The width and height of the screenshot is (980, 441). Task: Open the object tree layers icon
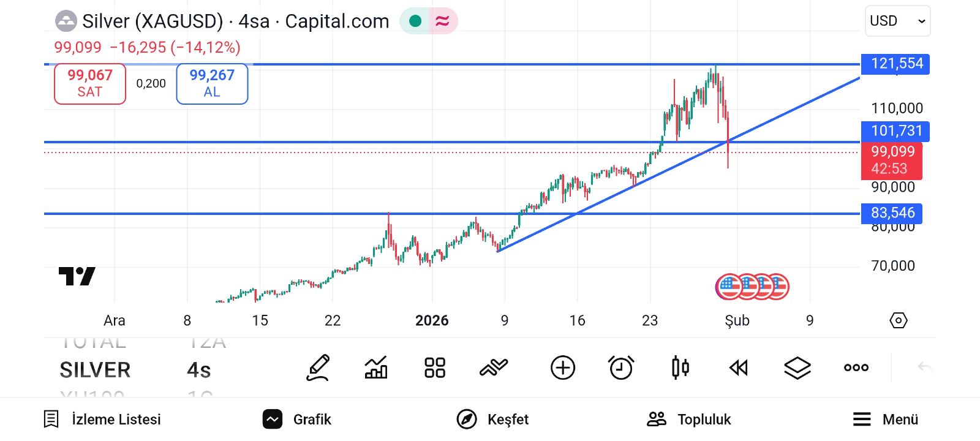[x=797, y=368]
